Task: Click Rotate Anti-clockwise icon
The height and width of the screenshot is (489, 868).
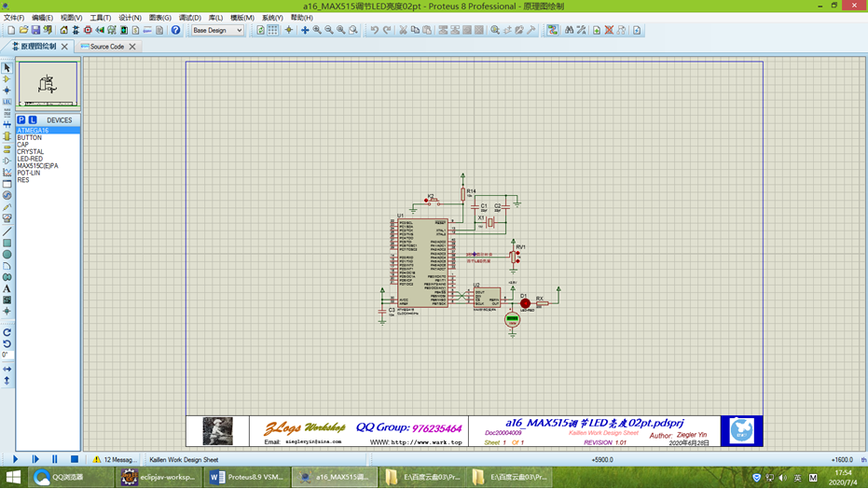Action: tap(7, 343)
